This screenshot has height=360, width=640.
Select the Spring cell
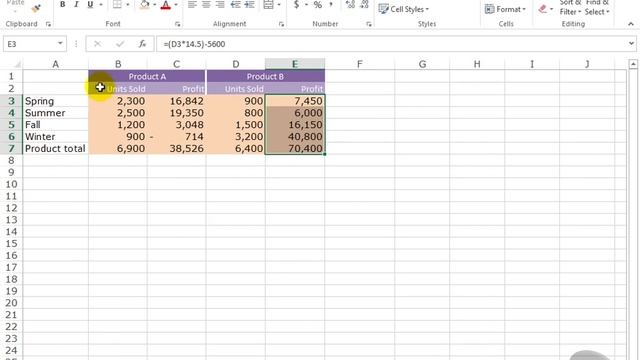(x=56, y=101)
